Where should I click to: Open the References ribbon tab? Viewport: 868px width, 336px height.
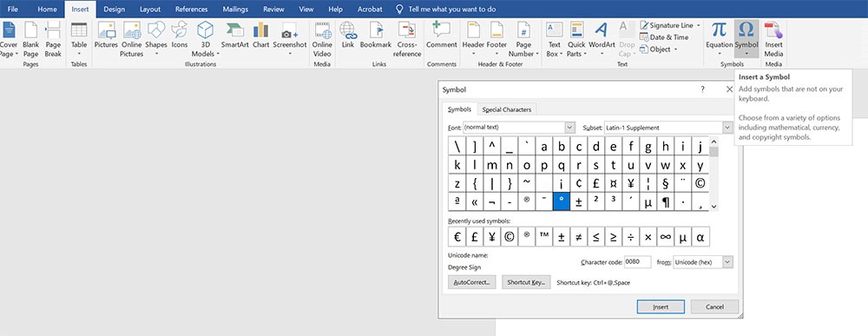coord(191,10)
